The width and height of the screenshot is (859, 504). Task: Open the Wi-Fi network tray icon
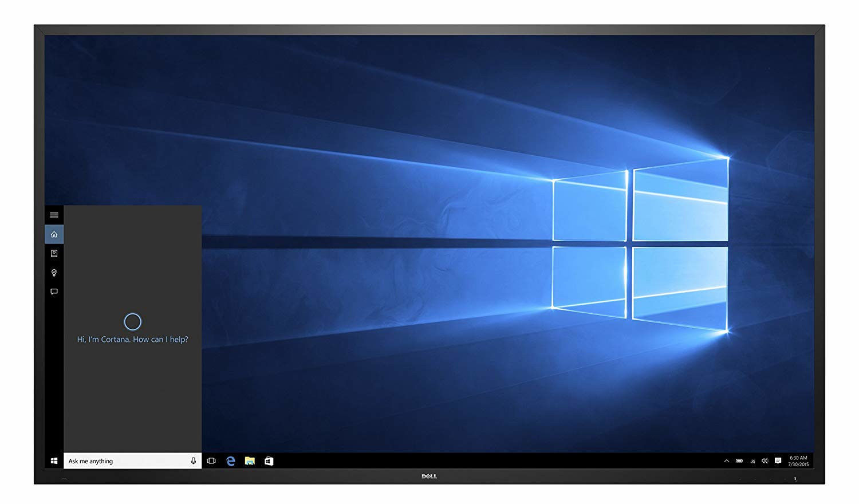[x=752, y=460]
